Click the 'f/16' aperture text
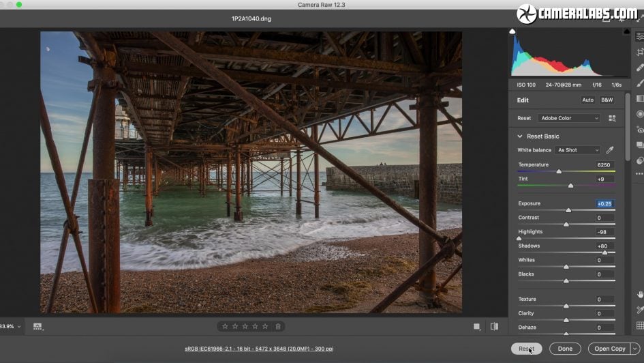Viewport: 644px width, 363px height. (597, 85)
